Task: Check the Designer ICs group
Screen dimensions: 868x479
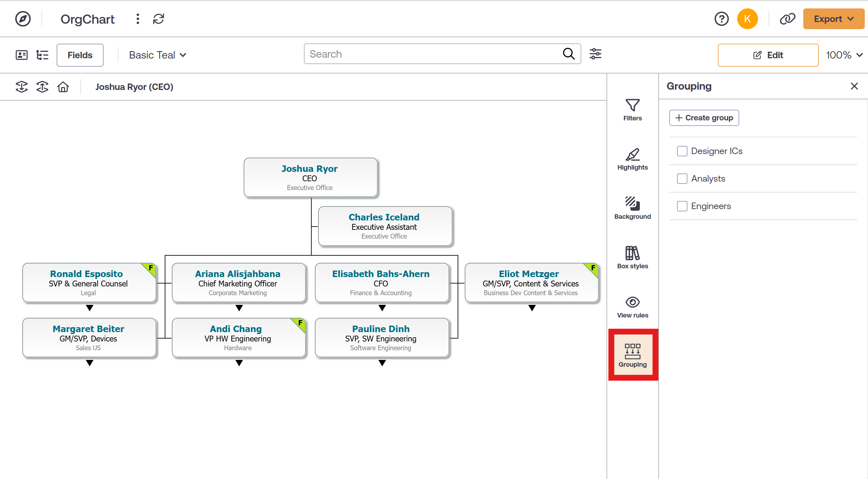Action: pos(682,151)
